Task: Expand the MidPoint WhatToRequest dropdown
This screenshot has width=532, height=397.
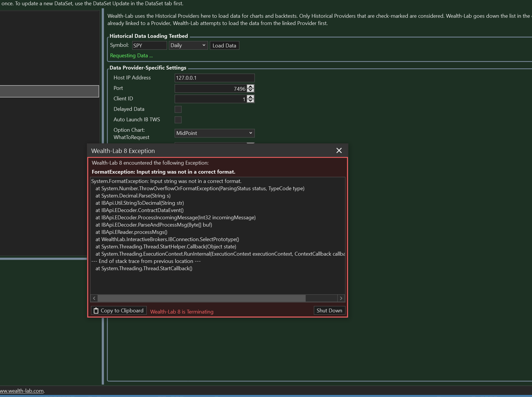Action: tap(214, 133)
